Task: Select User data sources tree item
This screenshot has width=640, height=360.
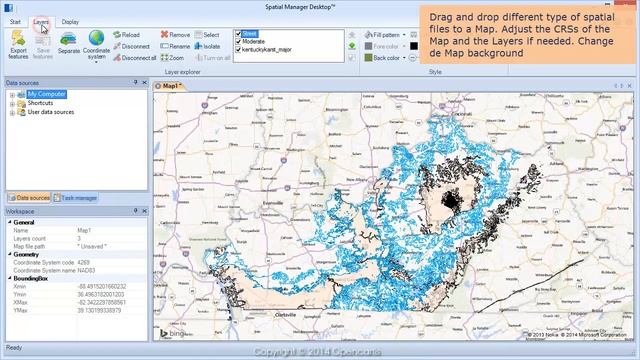Action: coord(51,112)
